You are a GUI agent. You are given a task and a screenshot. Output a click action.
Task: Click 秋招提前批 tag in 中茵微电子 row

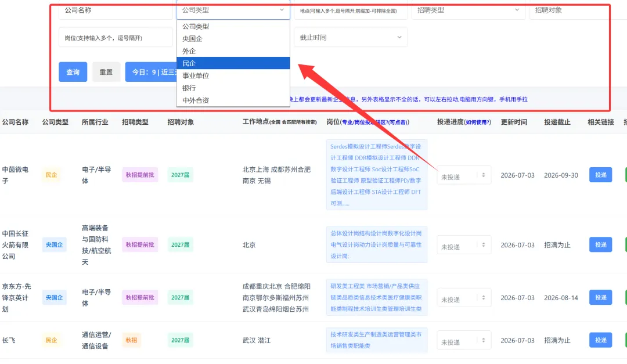pyautogui.click(x=140, y=175)
